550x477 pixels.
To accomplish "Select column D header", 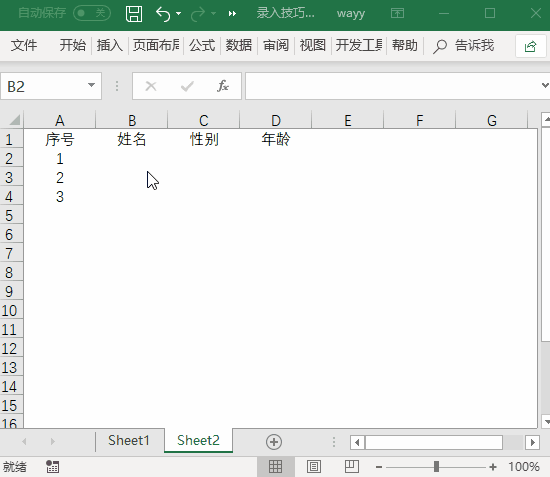I will (x=276, y=120).
